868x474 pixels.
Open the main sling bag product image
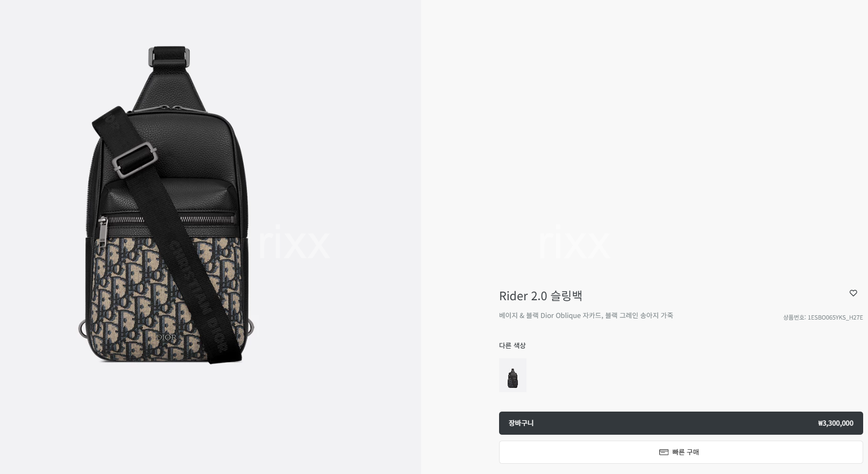[167, 204]
